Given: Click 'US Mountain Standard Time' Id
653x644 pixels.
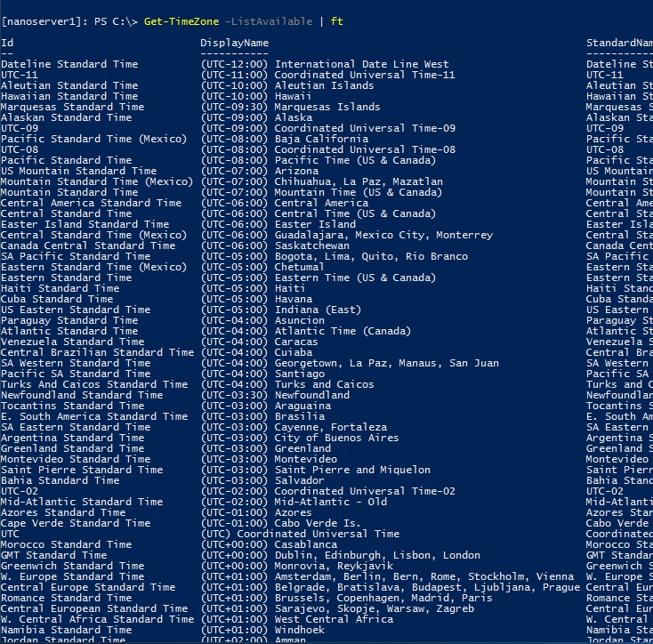Looking at the screenshot, I should click(x=78, y=171).
